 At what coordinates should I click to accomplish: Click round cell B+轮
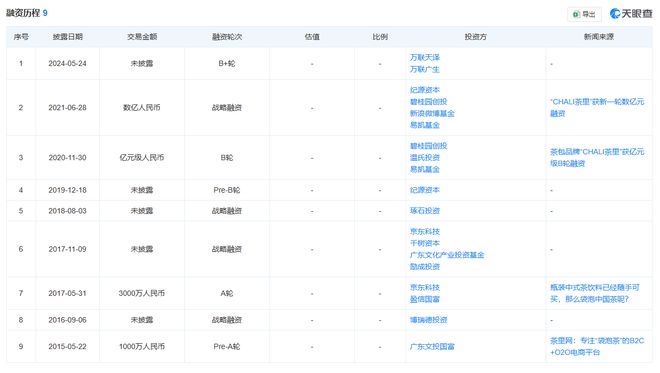click(x=227, y=64)
